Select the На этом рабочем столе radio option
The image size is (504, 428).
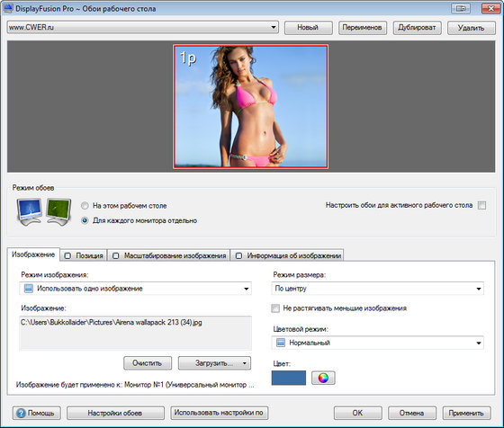click(85, 206)
